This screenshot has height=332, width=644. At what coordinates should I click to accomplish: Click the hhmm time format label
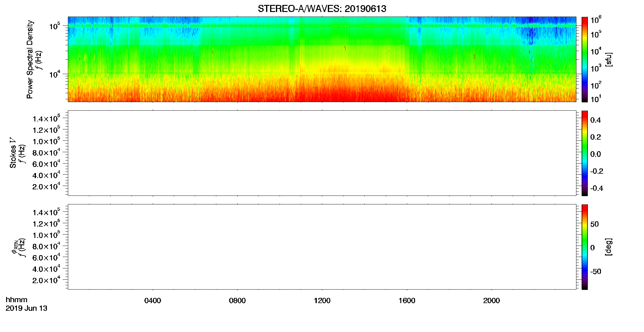(17, 300)
